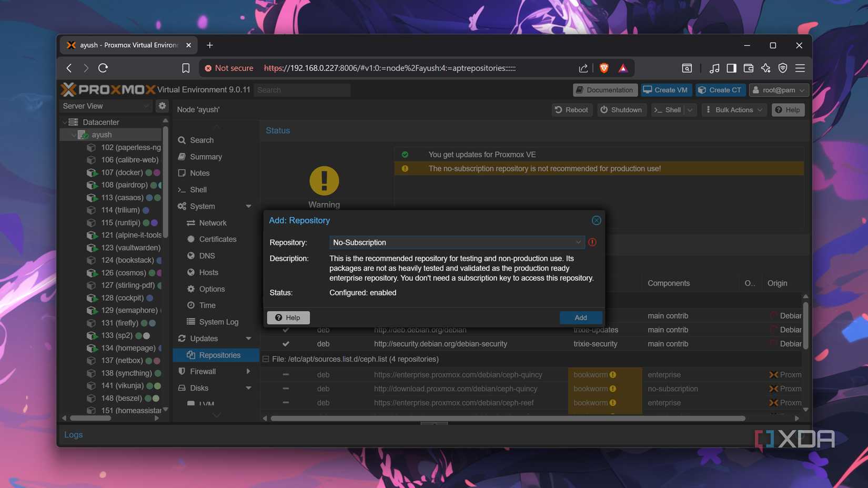
Task: Open the root@pam user menu
Action: 779,90
